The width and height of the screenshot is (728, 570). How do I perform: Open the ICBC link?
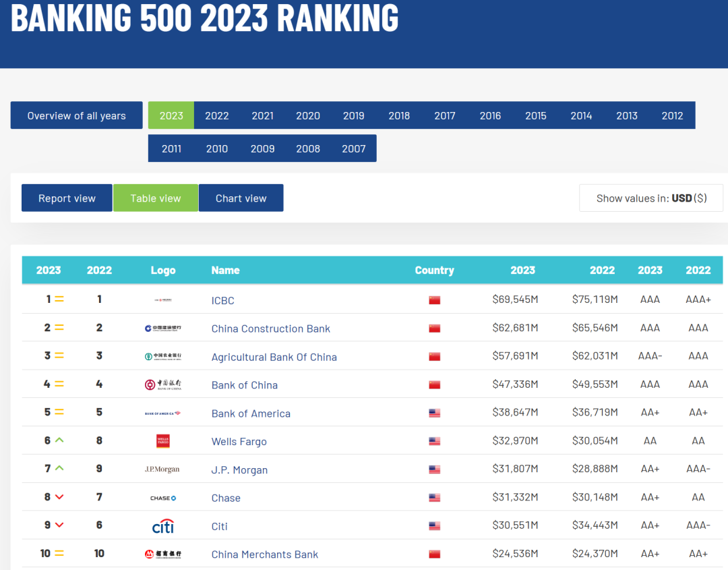[x=223, y=301]
